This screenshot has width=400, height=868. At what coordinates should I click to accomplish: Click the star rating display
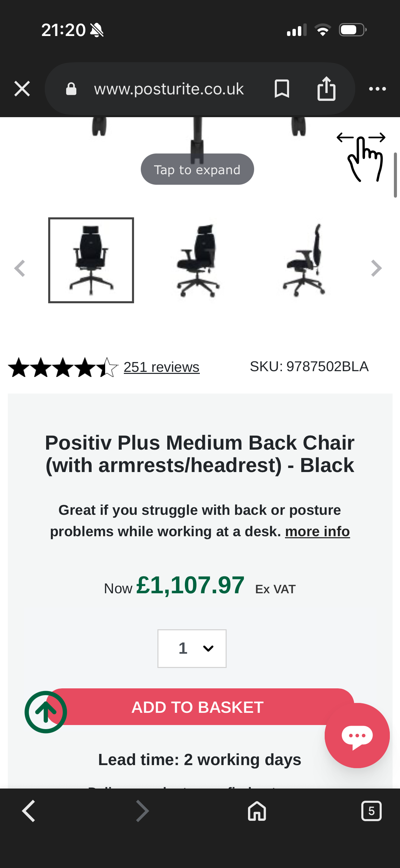pyautogui.click(x=63, y=367)
